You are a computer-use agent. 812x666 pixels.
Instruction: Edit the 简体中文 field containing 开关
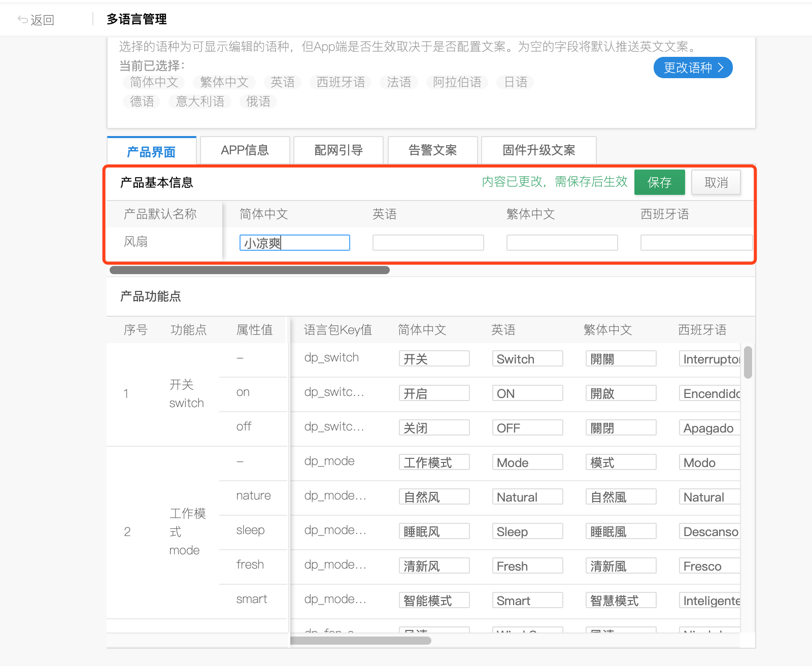(x=434, y=358)
